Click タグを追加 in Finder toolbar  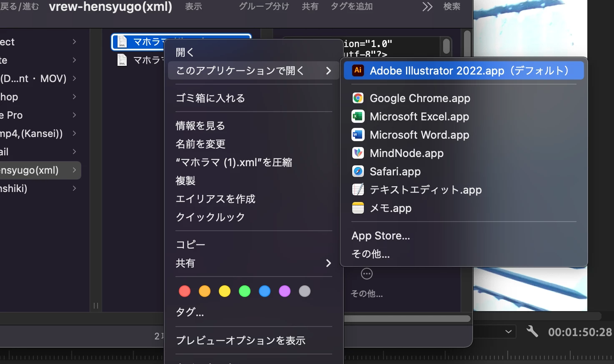coord(351,6)
